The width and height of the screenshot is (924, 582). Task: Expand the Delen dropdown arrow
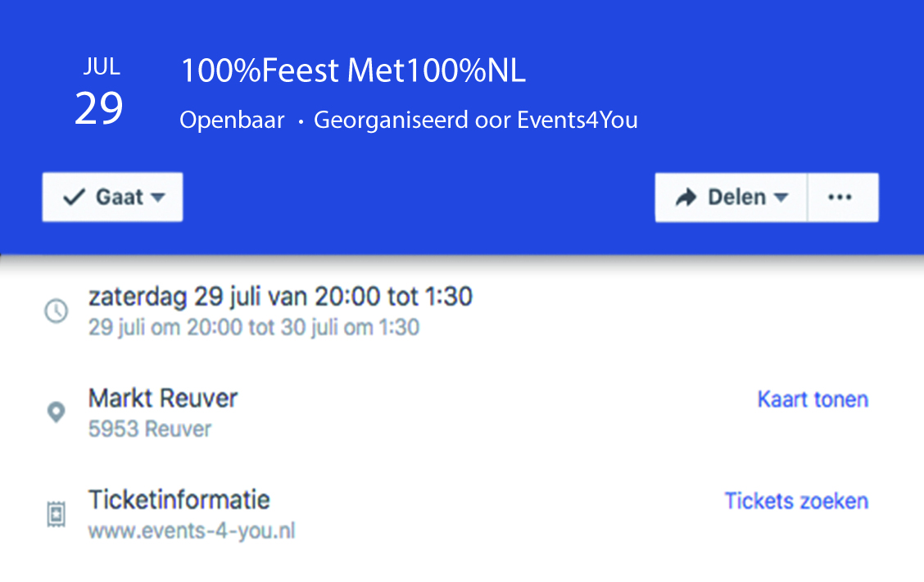[781, 198]
